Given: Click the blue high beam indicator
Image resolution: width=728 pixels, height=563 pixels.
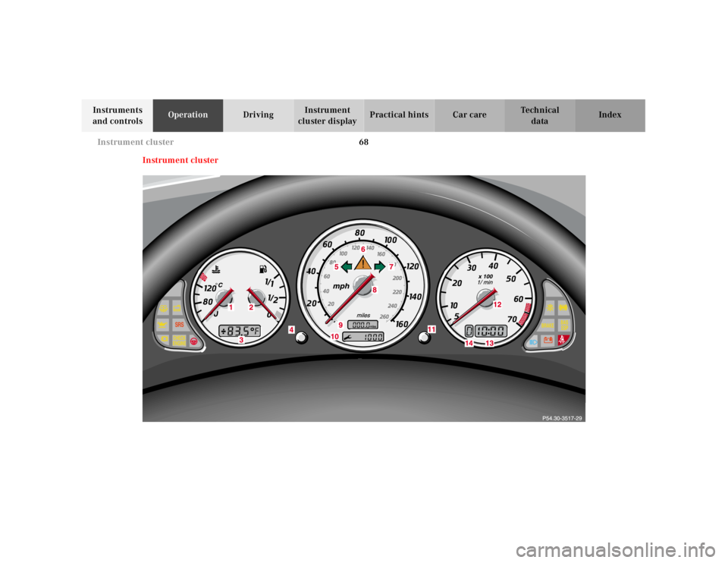Looking at the screenshot, I should click(533, 342).
